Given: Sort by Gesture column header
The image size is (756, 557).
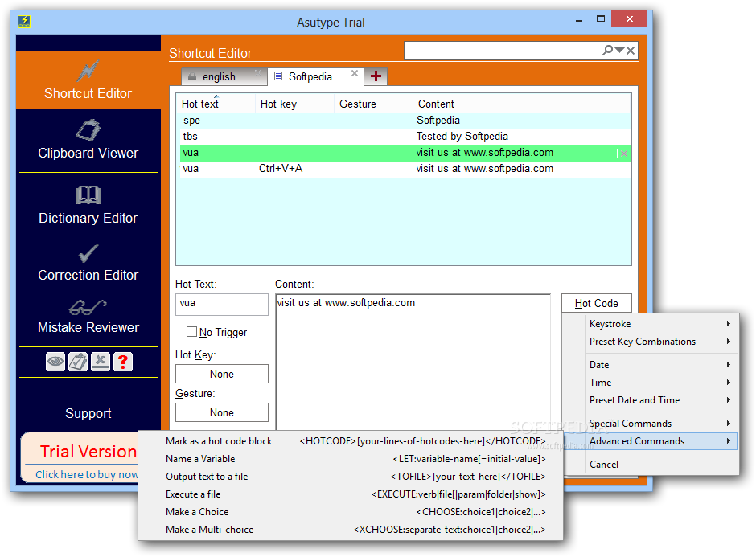Looking at the screenshot, I should (x=373, y=104).
